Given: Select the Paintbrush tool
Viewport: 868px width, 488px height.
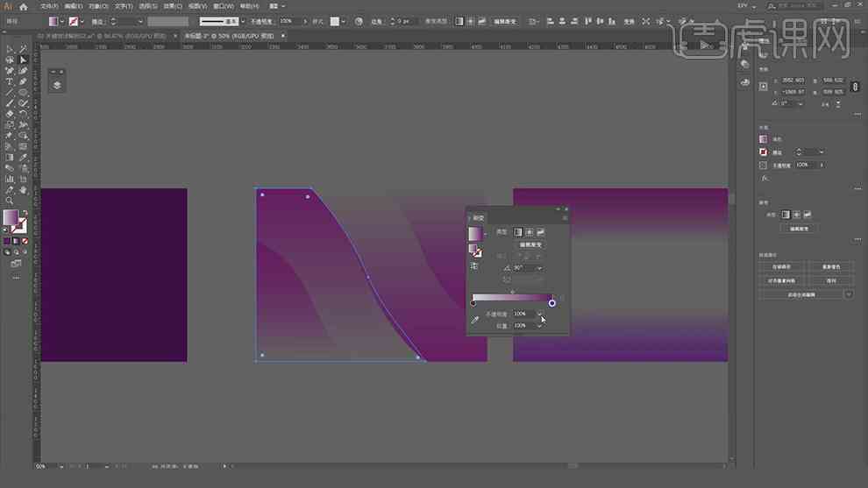Looking at the screenshot, I should 10,103.
